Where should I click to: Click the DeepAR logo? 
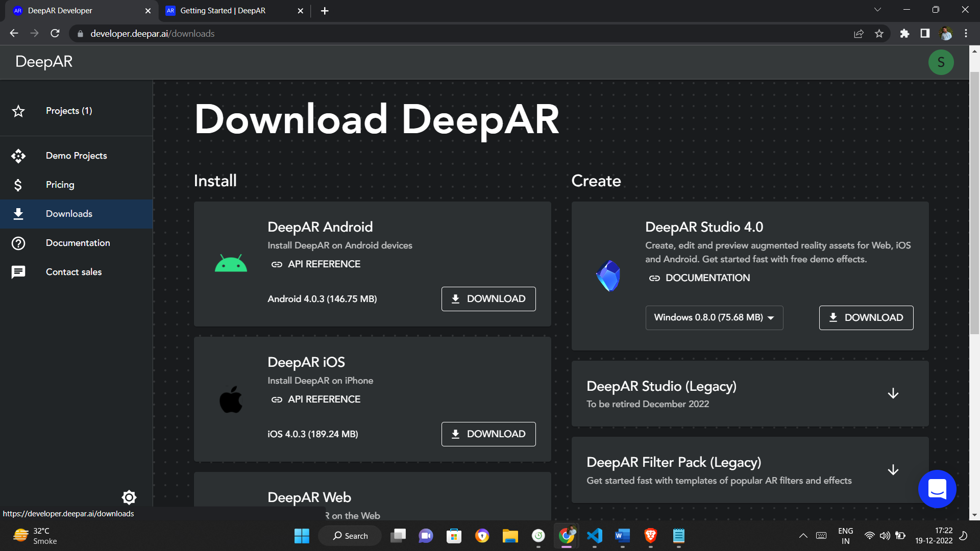pyautogui.click(x=44, y=62)
